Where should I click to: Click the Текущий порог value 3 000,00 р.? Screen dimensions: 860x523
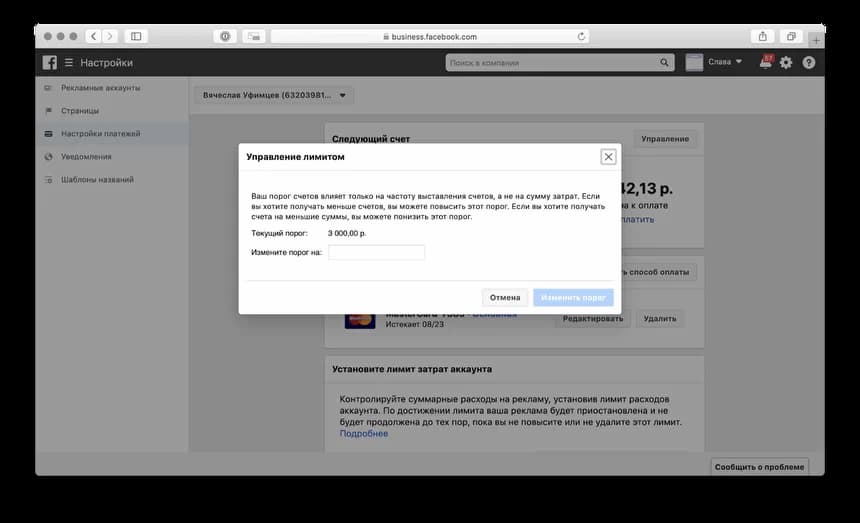tap(347, 233)
